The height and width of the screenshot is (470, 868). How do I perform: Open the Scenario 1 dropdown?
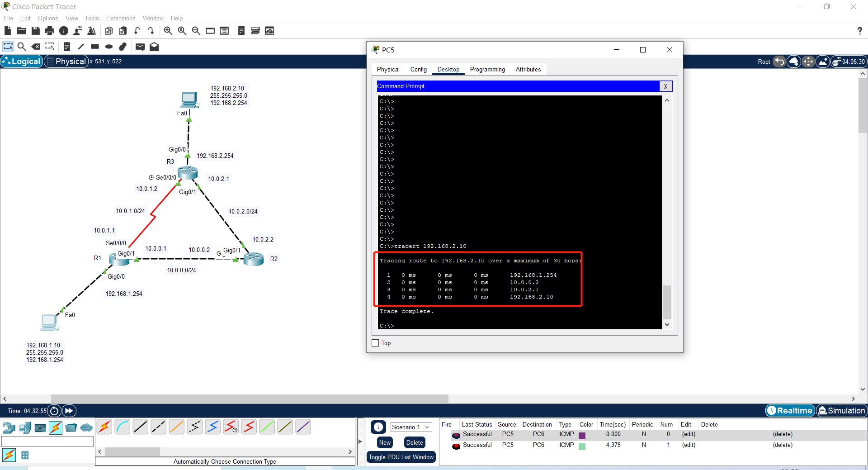(411, 427)
